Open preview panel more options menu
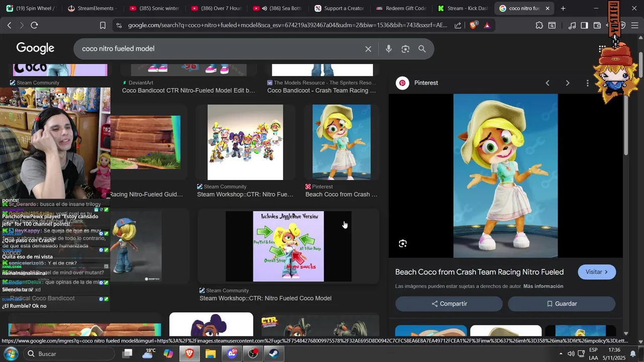644x362 pixels. tap(587, 83)
